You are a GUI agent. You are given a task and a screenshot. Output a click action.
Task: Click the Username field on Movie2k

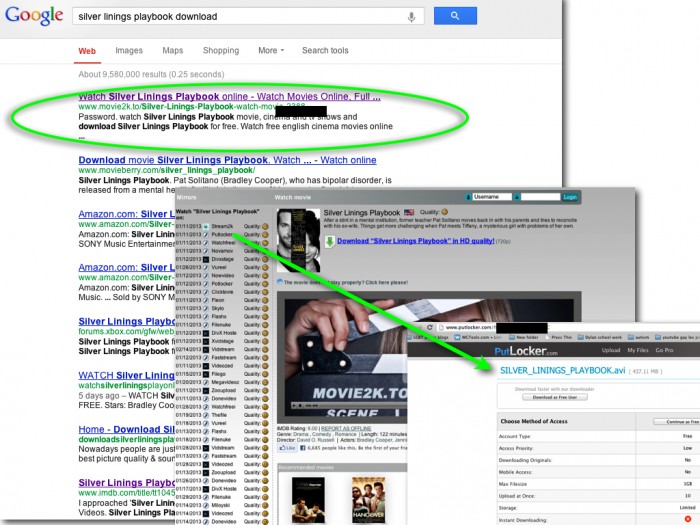pyautogui.click(x=492, y=197)
